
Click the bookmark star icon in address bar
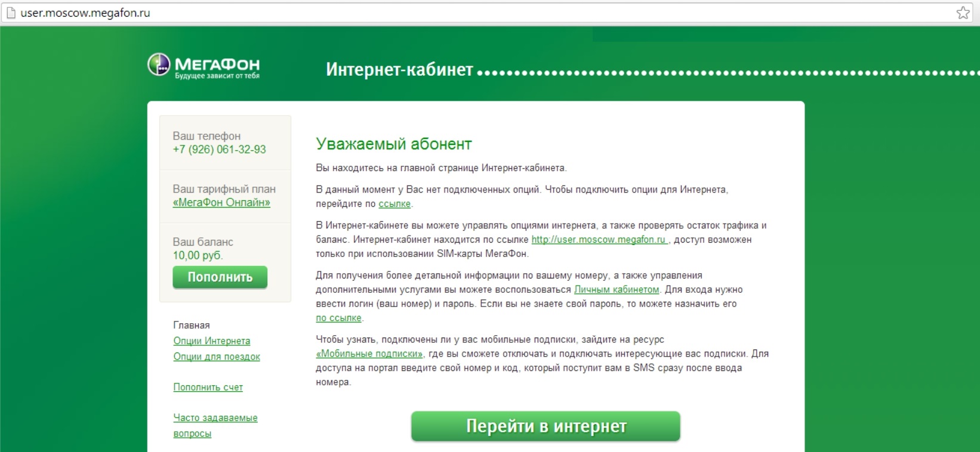pyautogui.click(x=963, y=13)
